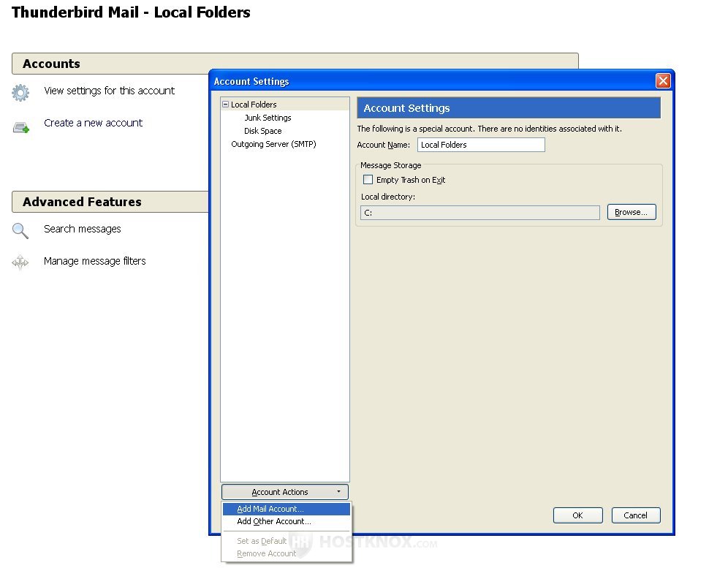The image size is (728, 568).
Task: Click the Advanced Features section header
Action: [110, 202]
